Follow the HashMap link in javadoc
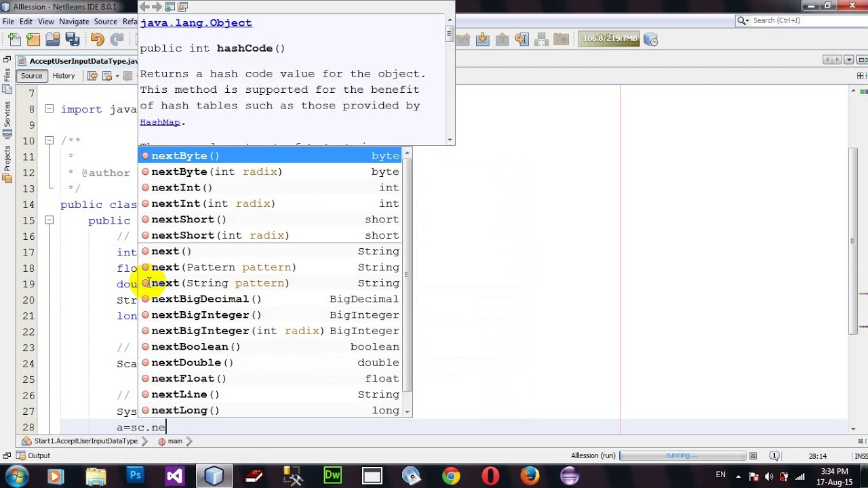Screen dimensions: 868x488 160,122
